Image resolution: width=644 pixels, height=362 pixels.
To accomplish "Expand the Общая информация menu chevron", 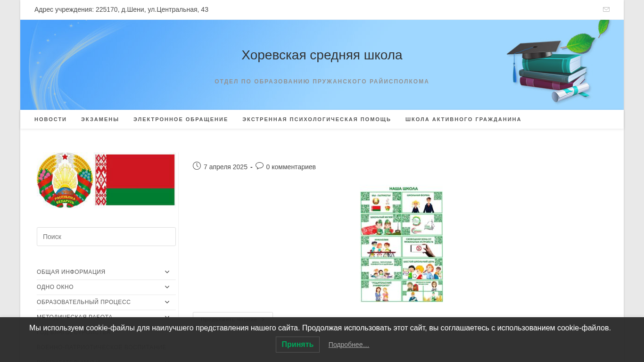I will [x=167, y=272].
